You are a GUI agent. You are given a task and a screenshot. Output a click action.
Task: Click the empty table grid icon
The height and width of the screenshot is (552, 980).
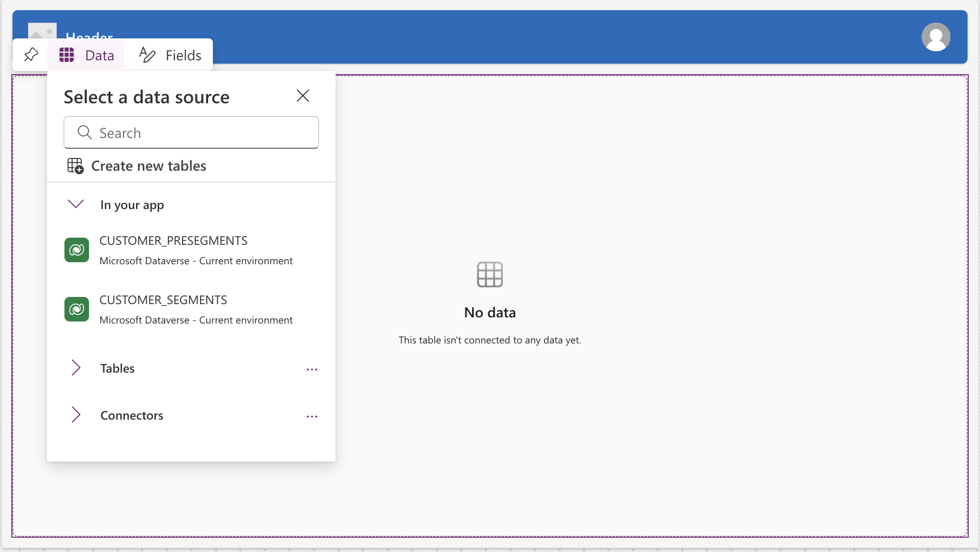pos(489,274)
